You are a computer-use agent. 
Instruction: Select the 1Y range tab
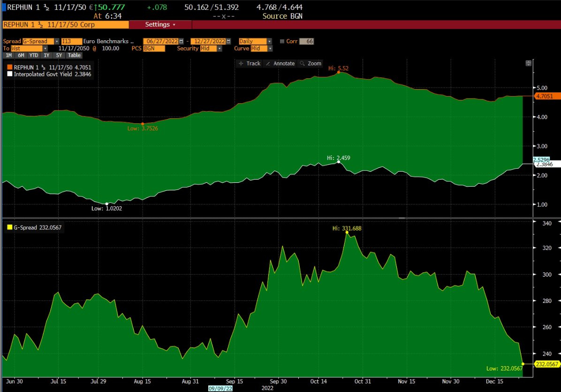coord(46,55)
